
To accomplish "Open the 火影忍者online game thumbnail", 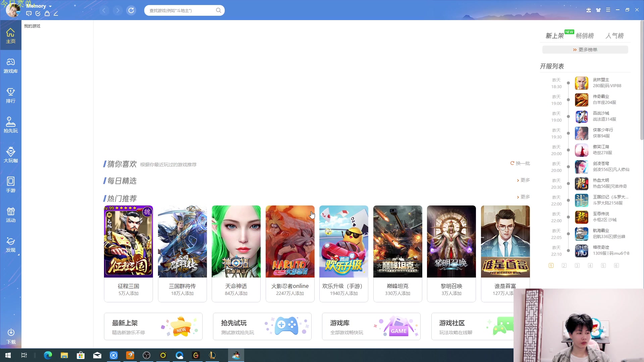I will [290, 241].
